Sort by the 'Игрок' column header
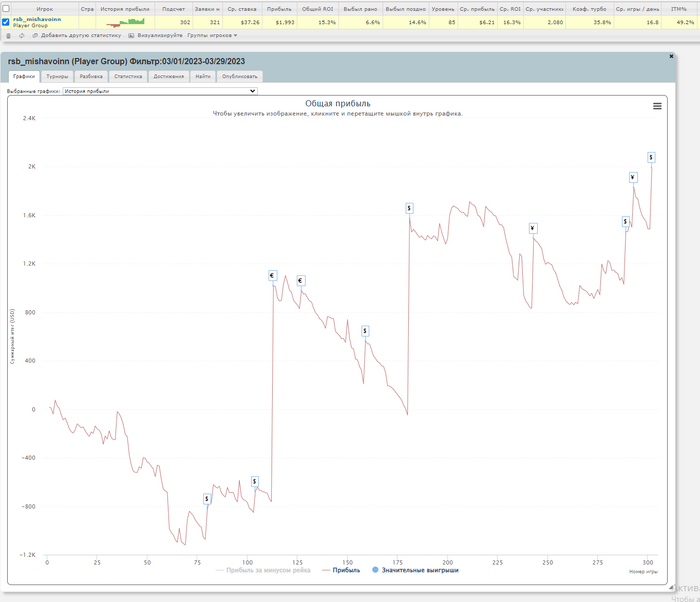The image size is (700, 602). [x=45, y=9]
